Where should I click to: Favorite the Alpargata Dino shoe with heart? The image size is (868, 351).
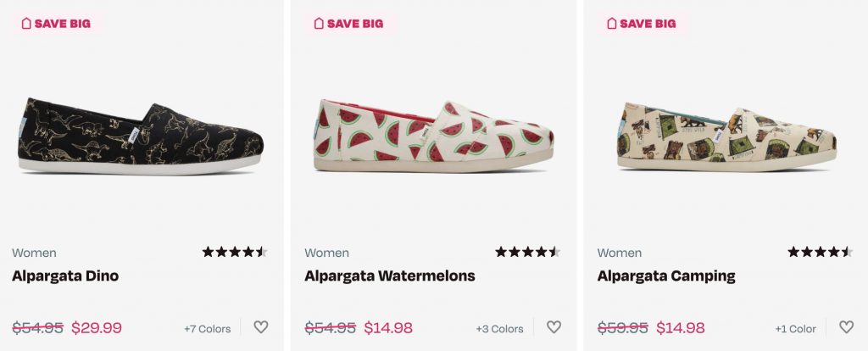coord(261,327)
